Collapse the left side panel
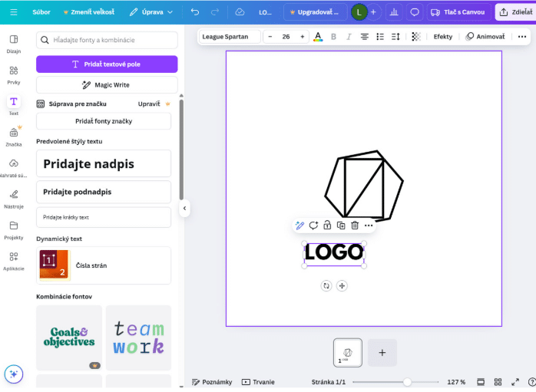The image size is (536, 392). (x=184, y=208)
